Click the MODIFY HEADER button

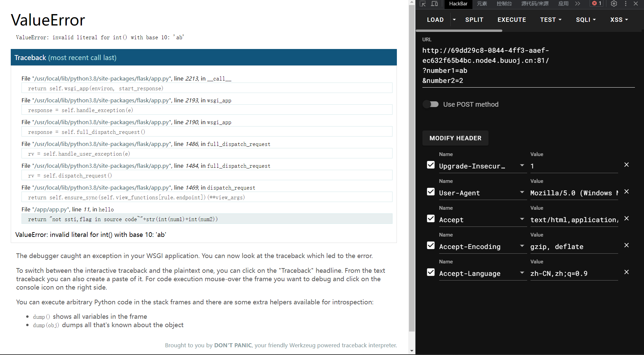(455, 138)
